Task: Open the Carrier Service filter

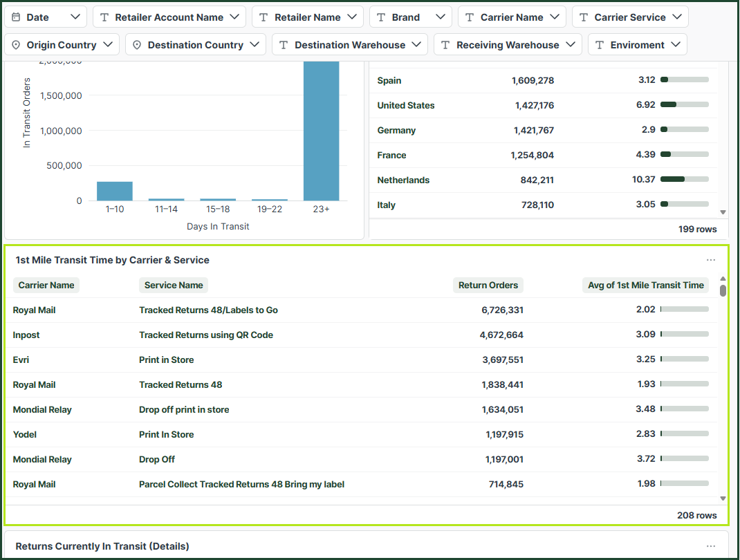Action: pyautogui.click(x=630, y=17)
